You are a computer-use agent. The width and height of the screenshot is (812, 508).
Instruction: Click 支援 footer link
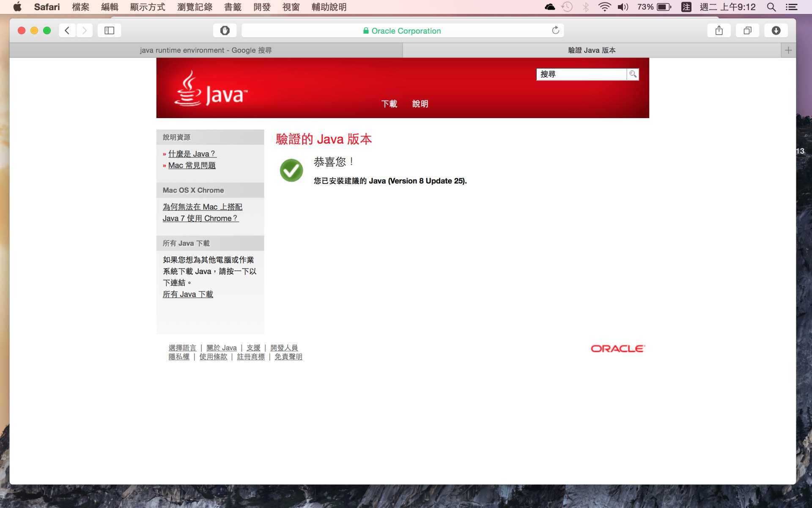click(x=253, y=348)
